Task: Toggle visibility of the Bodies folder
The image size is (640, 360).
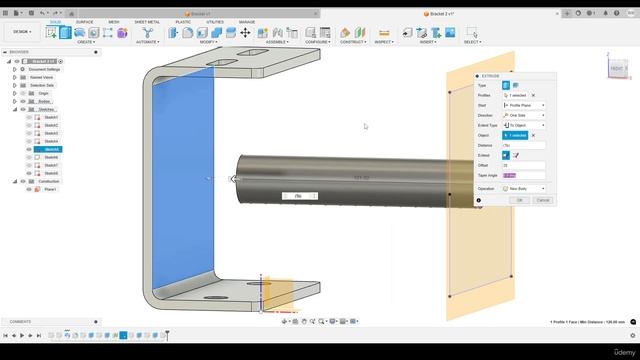Action: 23,101
